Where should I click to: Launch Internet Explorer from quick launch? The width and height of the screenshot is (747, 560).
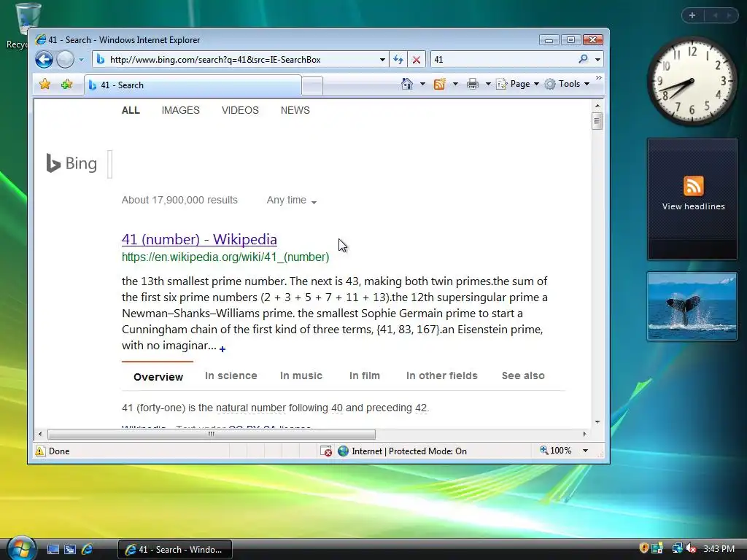88,550
